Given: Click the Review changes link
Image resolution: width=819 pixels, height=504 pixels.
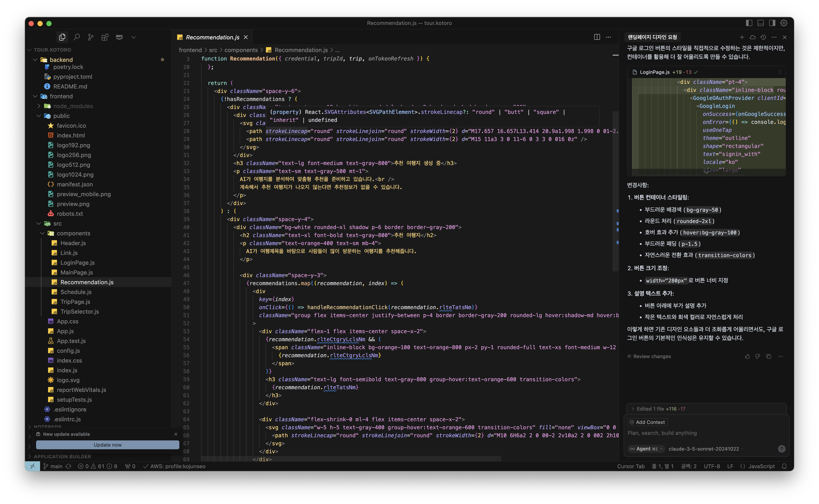Looking at the screenshot, I should [652, 356].
